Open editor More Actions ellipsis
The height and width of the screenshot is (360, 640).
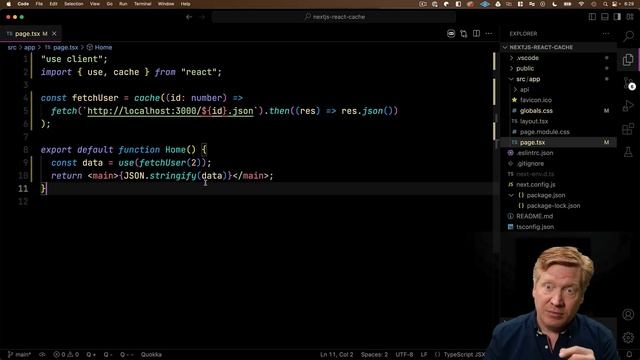coord(489,33)
